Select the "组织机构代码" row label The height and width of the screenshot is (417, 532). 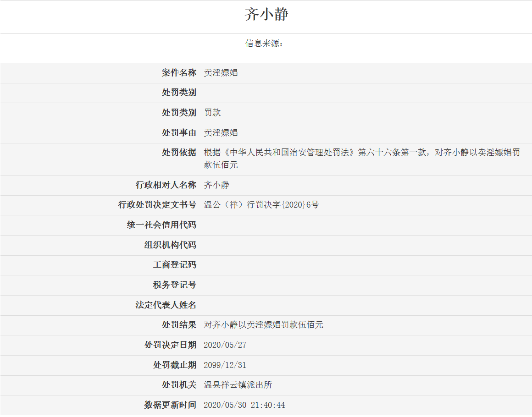pos(170,245)
